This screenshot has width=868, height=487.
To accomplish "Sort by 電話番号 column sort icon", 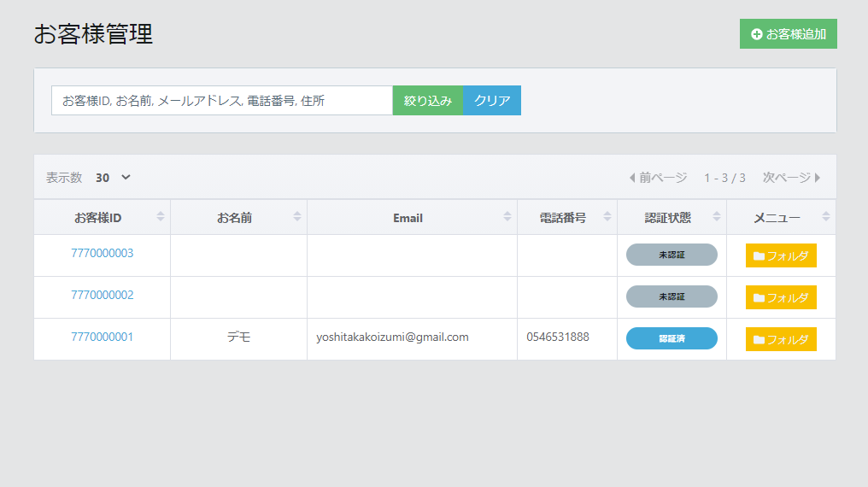I will (x=607, y=217).
